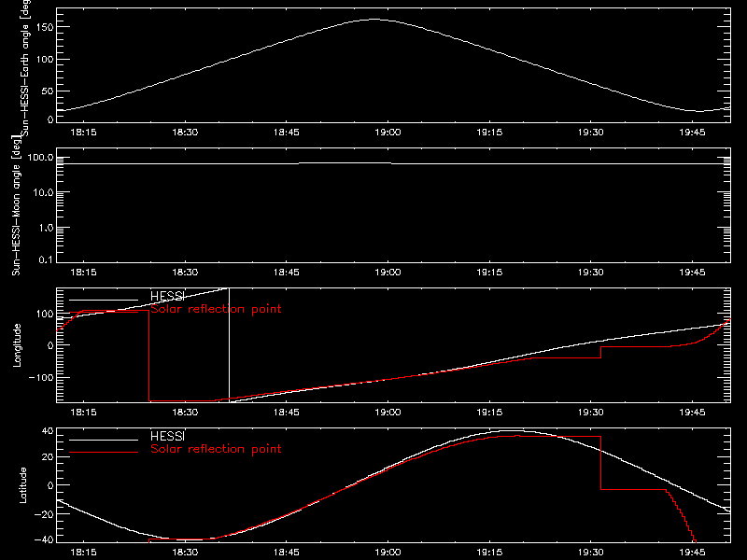Screen dimensions: 747x560
Task: Click the 19:15 tick under Earth angle plot
Action: coord(489,133)
